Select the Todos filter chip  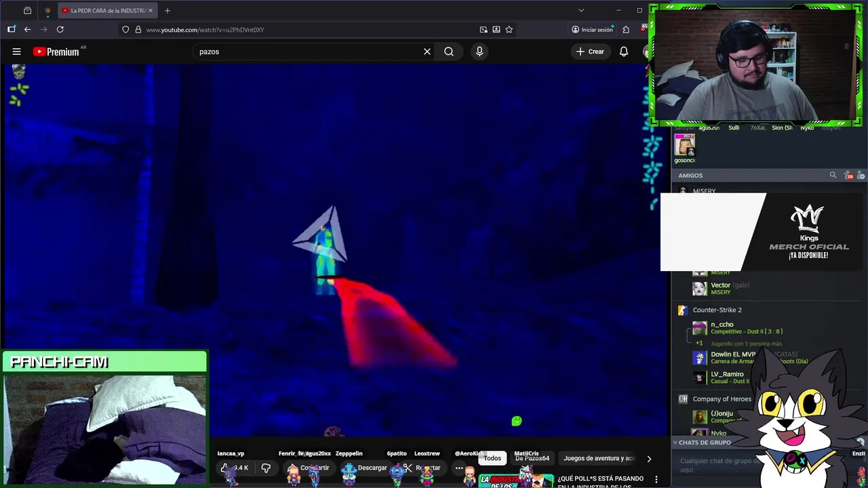(492, 458)
